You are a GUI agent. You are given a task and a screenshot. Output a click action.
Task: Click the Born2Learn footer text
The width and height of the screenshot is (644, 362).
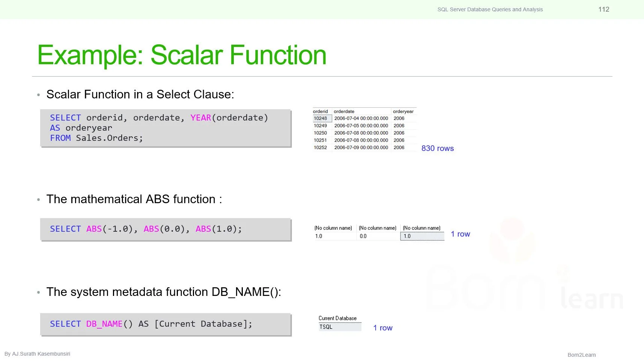582,355
